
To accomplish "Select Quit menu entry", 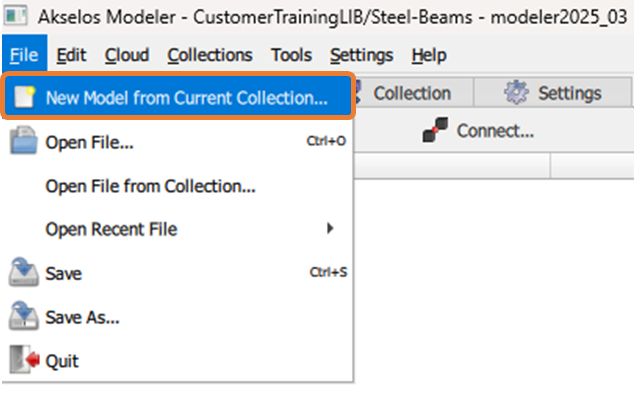I will click(x=178, y=361).
